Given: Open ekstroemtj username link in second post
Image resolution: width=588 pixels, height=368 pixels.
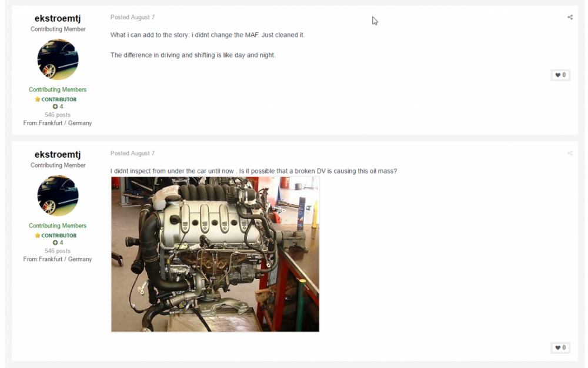Looking at the screenshot, I should pyautogui.click(x=58, y=154).
